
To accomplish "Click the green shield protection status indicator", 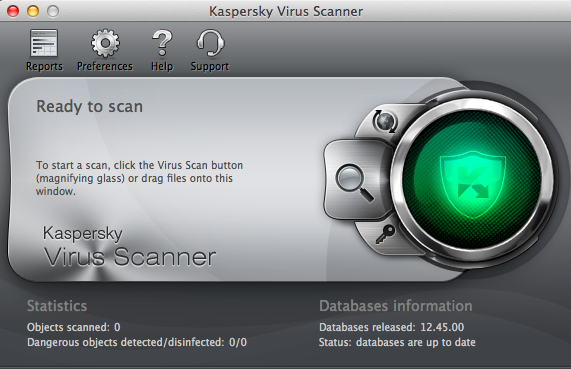I will (472, 180).
